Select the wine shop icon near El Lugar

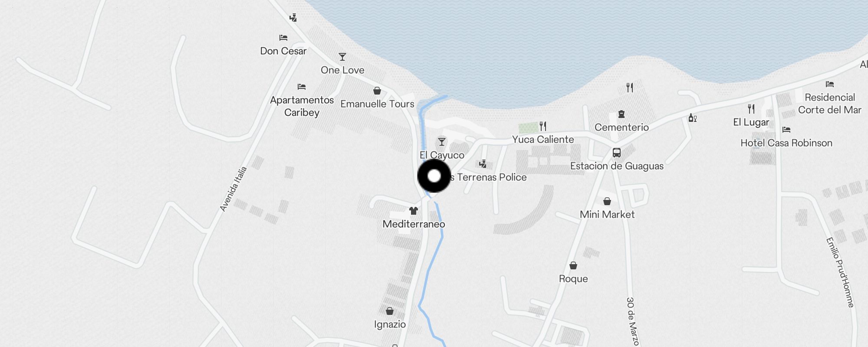693,118
